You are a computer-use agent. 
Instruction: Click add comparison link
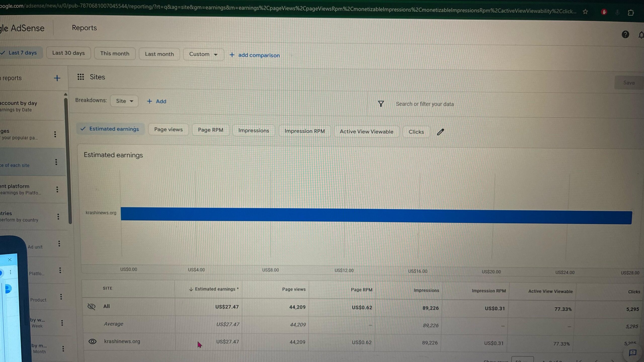pos(255,55)
